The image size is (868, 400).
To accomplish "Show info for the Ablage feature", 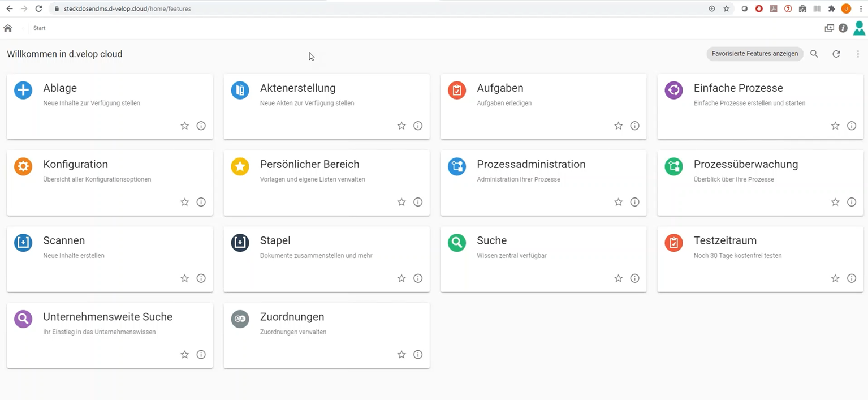I will [201, 126].
